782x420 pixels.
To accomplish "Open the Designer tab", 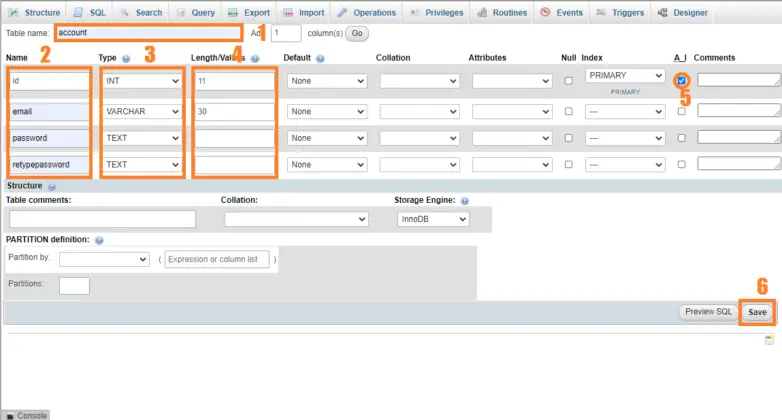I will click(x=682, y=12).
